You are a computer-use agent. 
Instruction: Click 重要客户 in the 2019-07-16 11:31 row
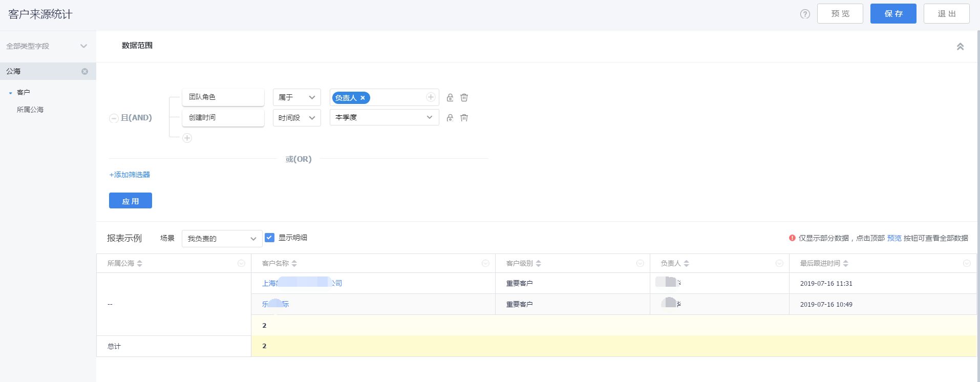pyautogui.click(x=520, y=284)
